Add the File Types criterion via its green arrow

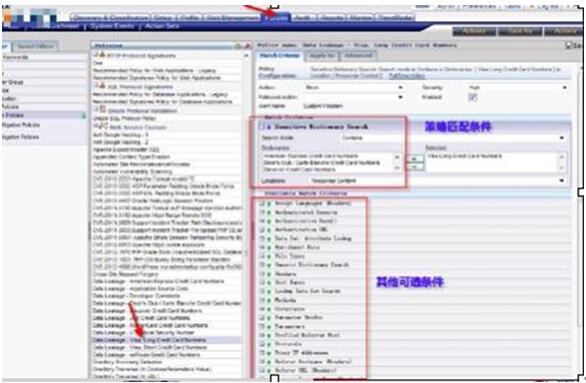click(x=269, y=256)
